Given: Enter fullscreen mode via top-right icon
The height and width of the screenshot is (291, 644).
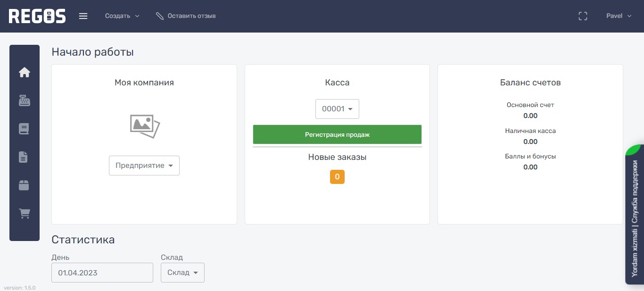Looking at the screenshot, I should pyautogui.click(x=583, y=16).
